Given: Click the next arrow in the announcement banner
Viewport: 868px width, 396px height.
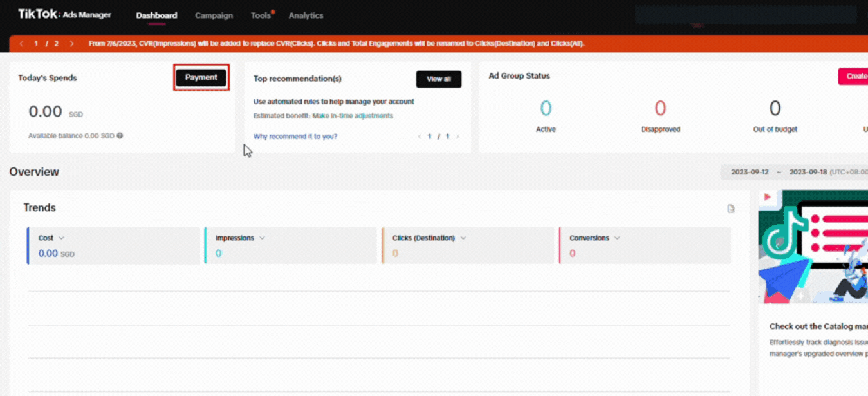Looking at the screenshot, I should pos(71,44).
